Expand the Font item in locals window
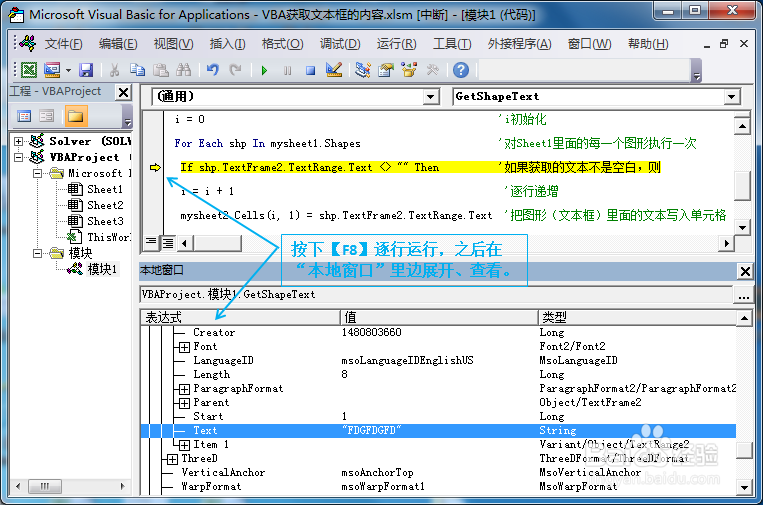Image resolution: width=763 pixels, height=505 pixels. [x=184, y=347]
